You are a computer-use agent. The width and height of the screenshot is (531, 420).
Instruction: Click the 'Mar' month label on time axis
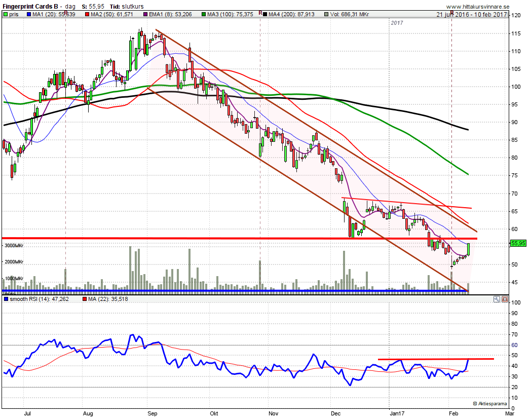click(x=510, y=413)
